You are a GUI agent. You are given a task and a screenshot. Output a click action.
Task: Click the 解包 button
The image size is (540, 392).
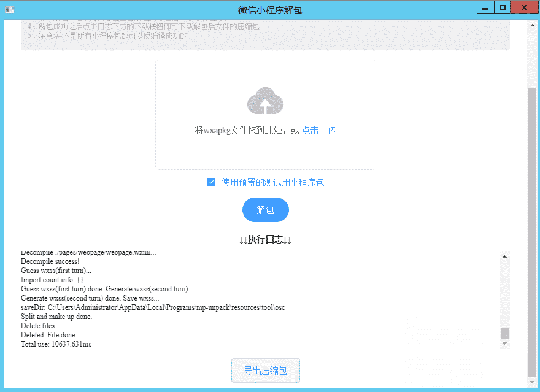tap(265, 210)
